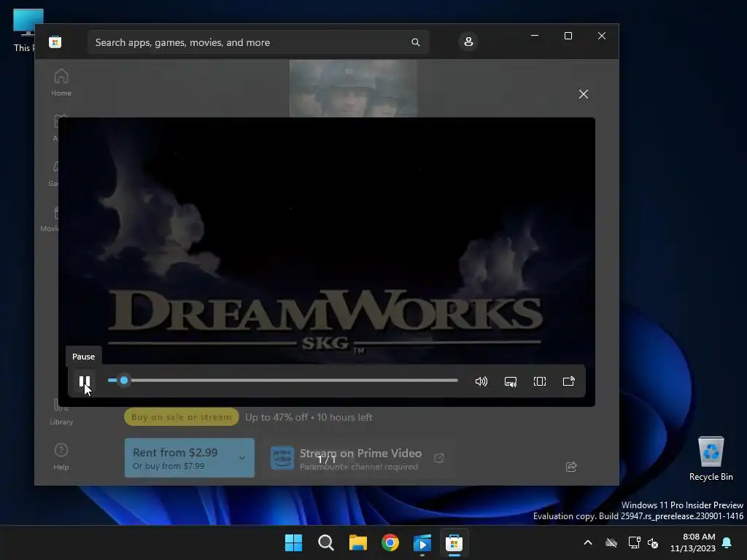
Task: Close the Microsoft Store window
Action: pos(602,36)
